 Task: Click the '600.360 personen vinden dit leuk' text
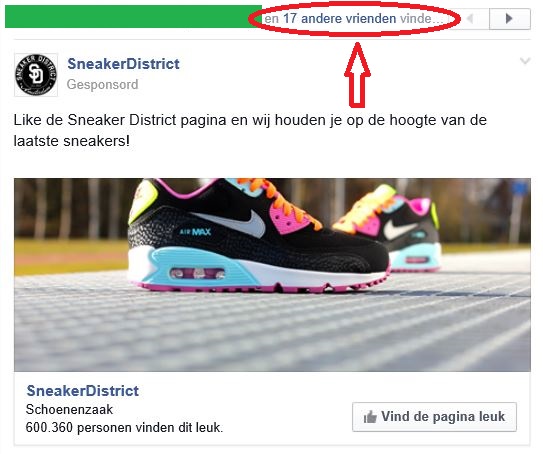coord(124,428)
